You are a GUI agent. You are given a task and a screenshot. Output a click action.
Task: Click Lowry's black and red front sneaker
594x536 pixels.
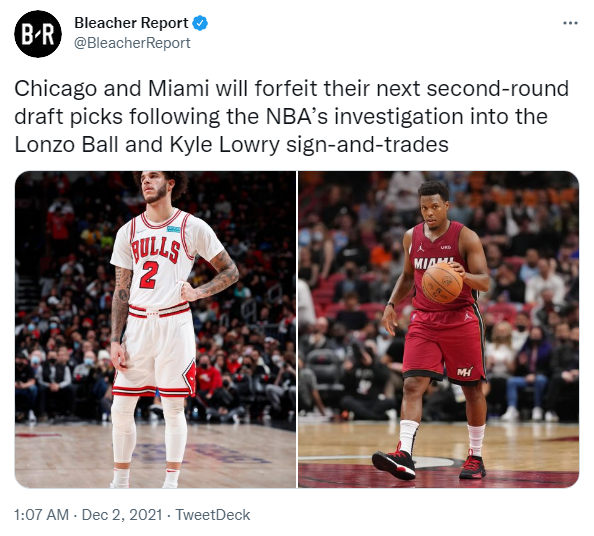click(394, 463)
